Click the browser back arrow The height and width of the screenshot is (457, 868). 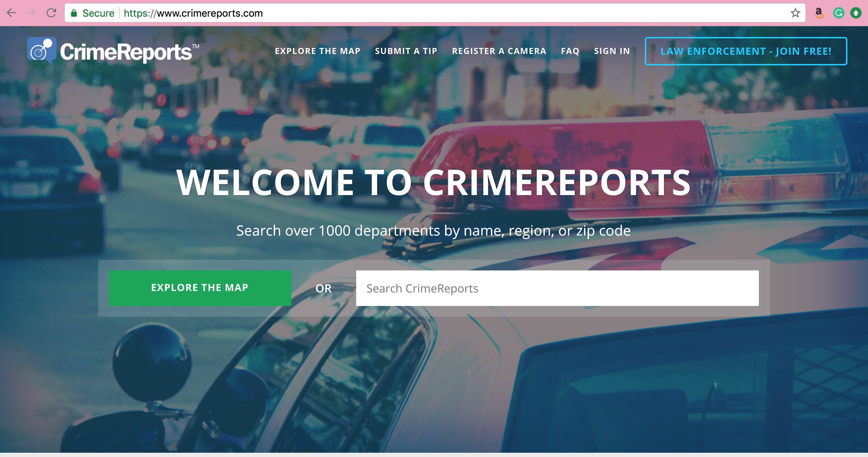point(12,13)
